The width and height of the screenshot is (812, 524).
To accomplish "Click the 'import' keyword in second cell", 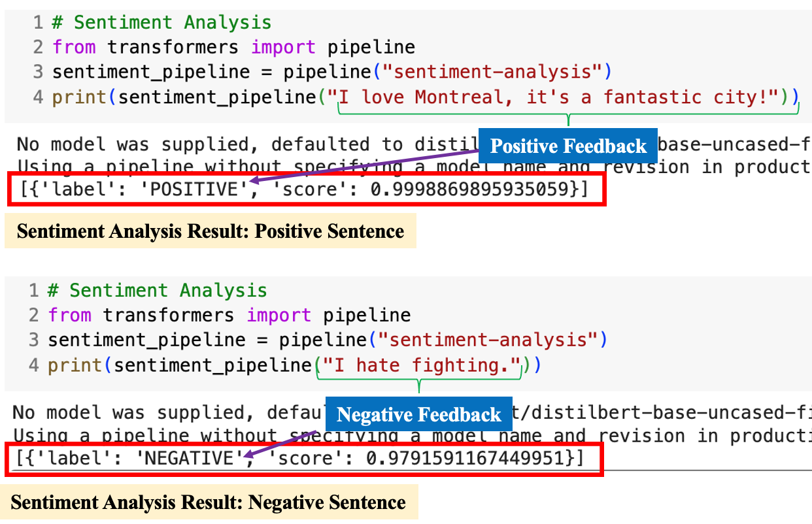I will point(278,316).
